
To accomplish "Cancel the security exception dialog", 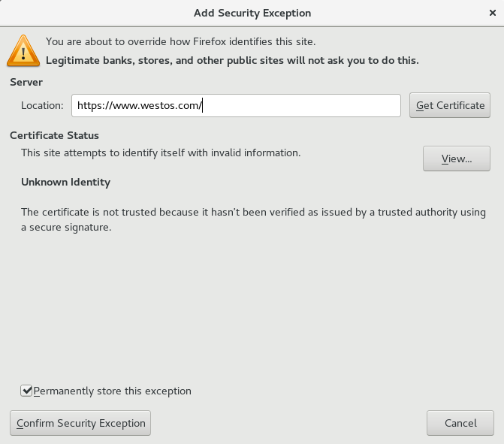I will click(460, 423).
